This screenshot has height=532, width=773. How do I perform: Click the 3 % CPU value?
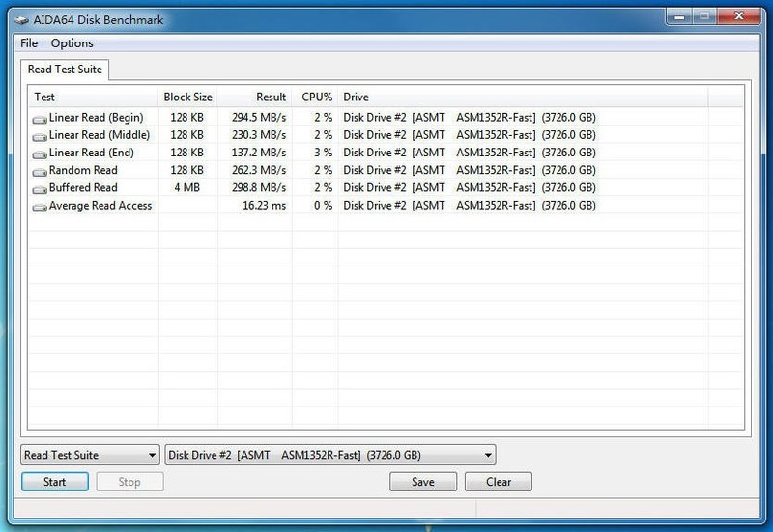click(323, 153)
